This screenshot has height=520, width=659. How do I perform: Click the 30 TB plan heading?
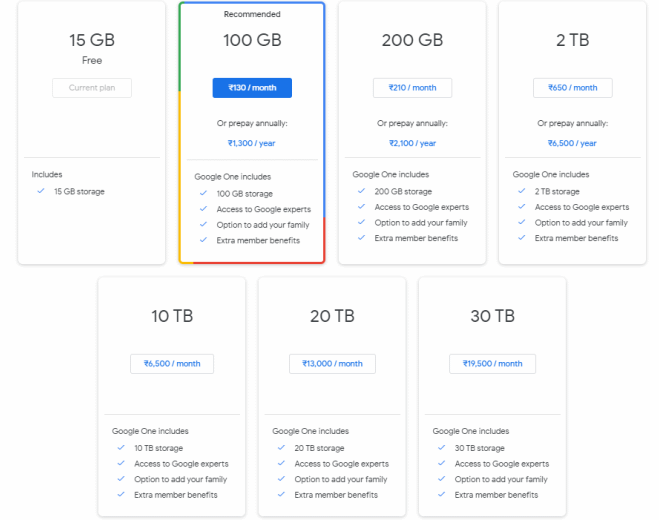[493, 316]
